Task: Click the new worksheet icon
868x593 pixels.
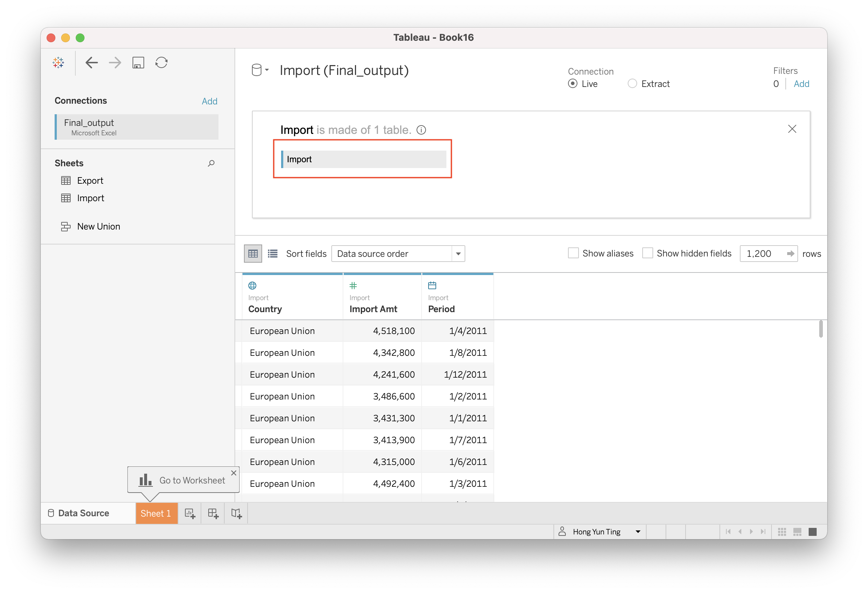Action: [x=190, y=514]
